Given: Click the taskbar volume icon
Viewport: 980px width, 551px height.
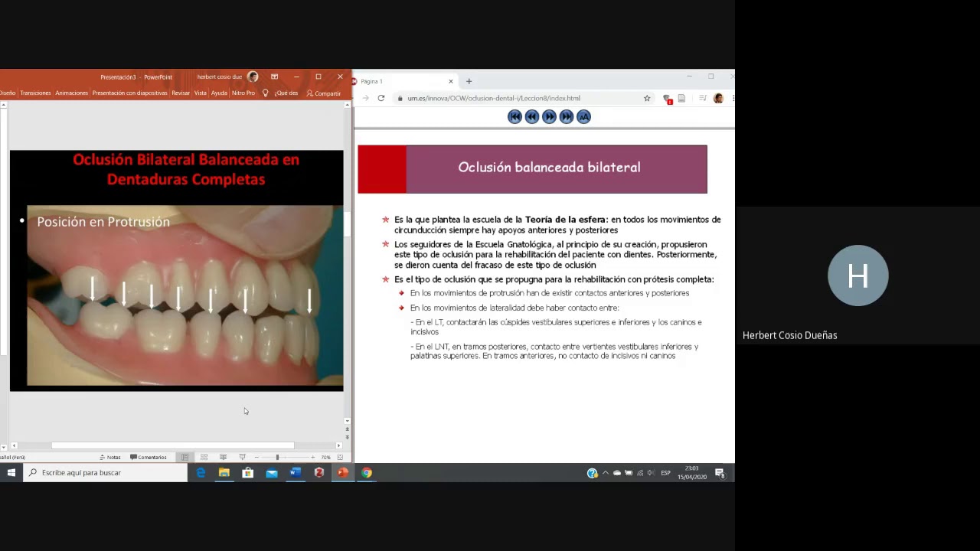Looking at the screenshot, I should 651,473.
